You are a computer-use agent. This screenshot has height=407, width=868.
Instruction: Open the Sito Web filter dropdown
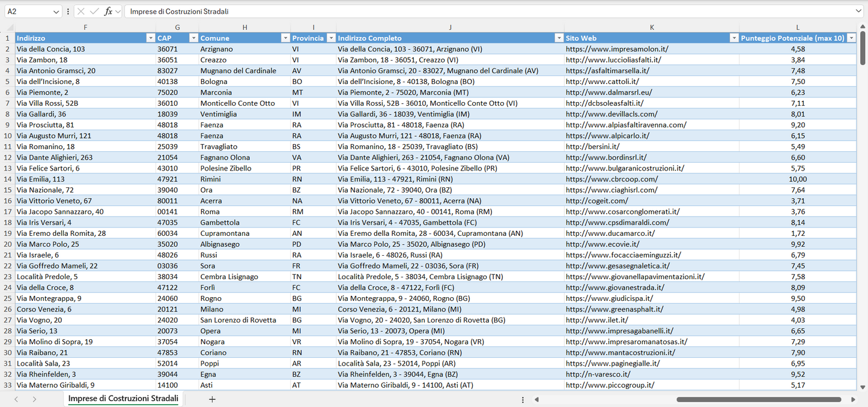pyautogui.click(x=733, y=38)
